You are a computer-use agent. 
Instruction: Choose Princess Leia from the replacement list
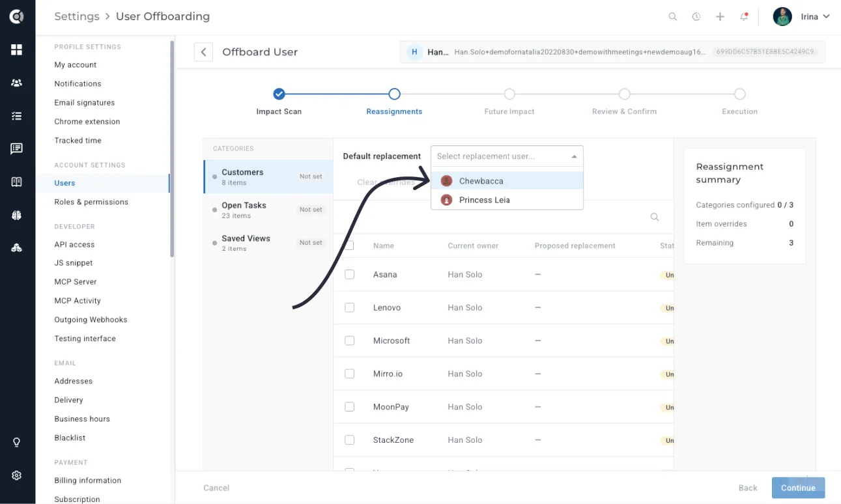[x=507, y=200]
